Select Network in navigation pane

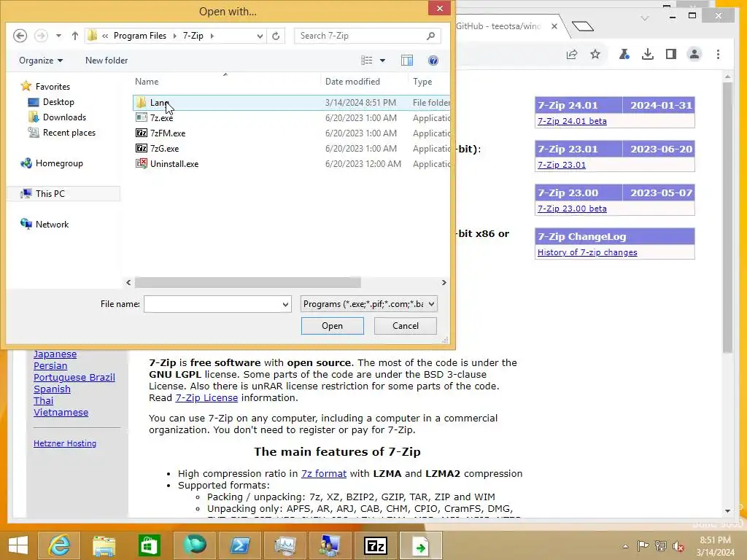52,225
